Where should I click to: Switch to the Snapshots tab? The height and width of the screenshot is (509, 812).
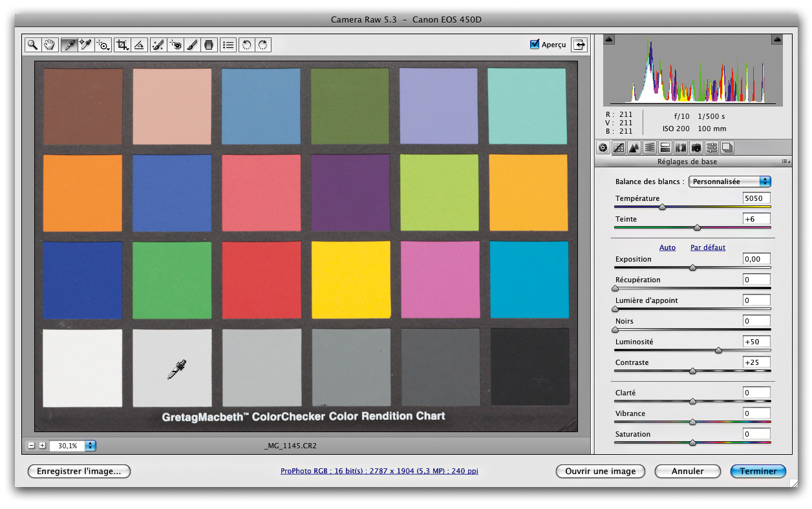727,148
